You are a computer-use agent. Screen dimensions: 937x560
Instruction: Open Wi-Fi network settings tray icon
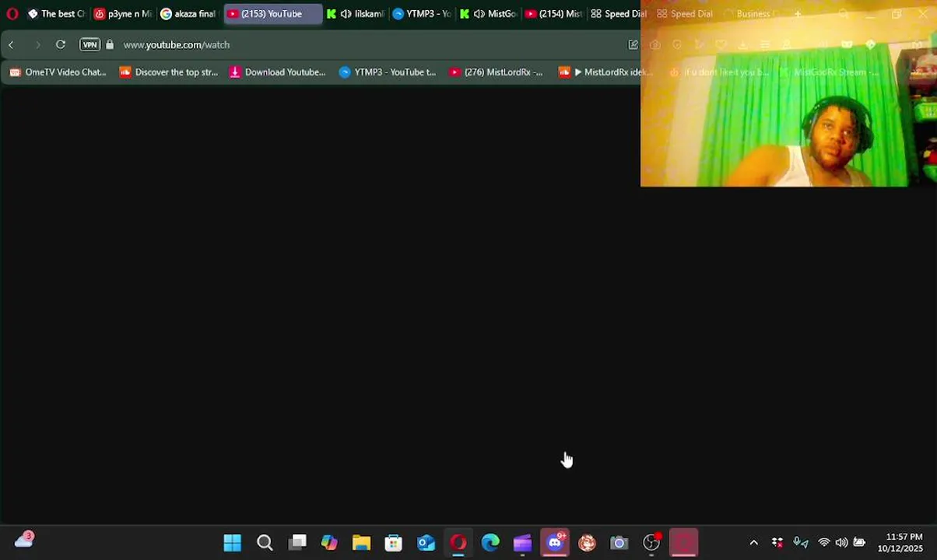click(x=823, y=543)
